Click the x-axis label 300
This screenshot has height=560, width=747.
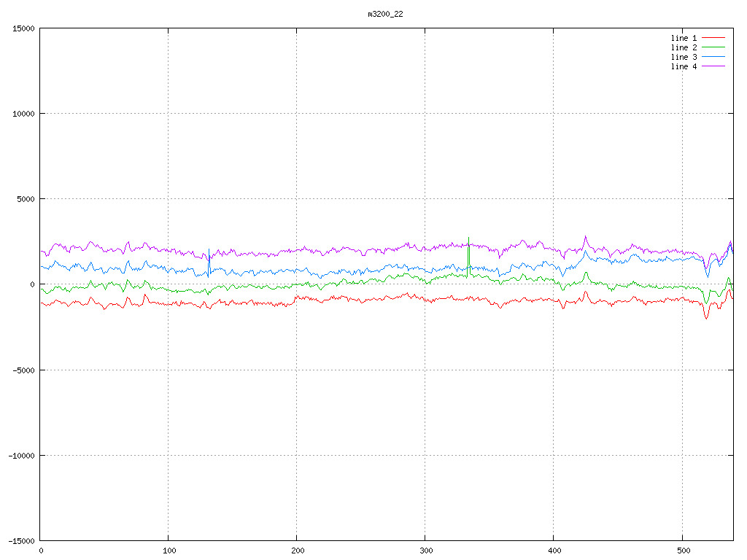point(426,551)
